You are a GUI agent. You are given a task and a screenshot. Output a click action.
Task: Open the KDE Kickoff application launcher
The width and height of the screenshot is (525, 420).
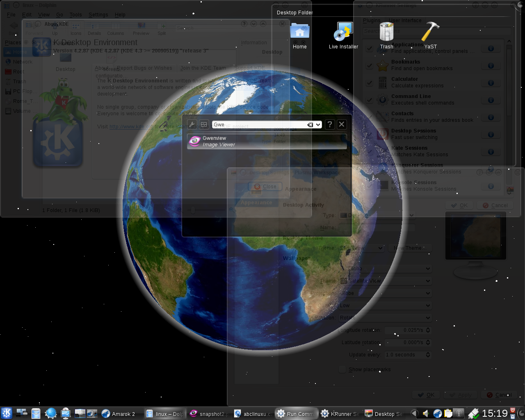pyautogui.click(x=7, y=413)
